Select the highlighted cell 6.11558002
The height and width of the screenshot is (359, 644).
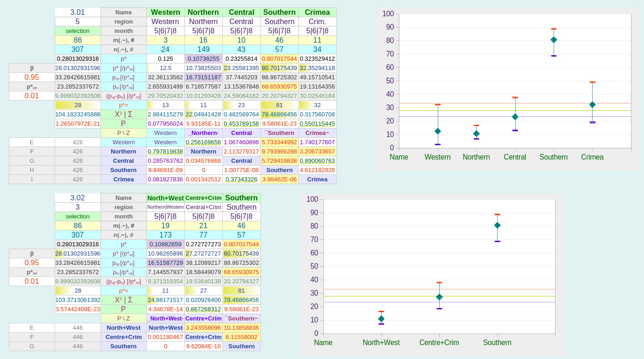click(x=241, y=337)
